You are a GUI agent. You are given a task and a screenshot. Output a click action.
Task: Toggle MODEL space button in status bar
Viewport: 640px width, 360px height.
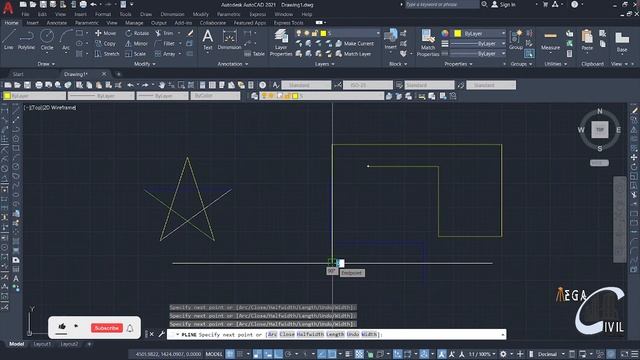[x=214, y=354]
